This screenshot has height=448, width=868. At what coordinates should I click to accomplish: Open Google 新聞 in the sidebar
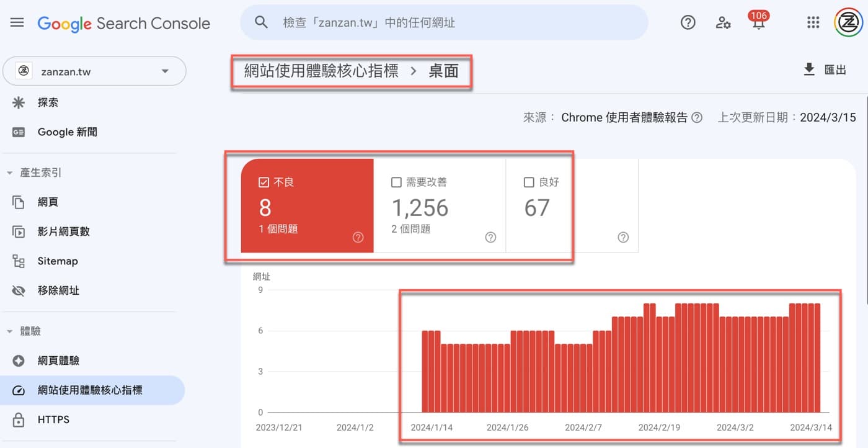(67, 132)
